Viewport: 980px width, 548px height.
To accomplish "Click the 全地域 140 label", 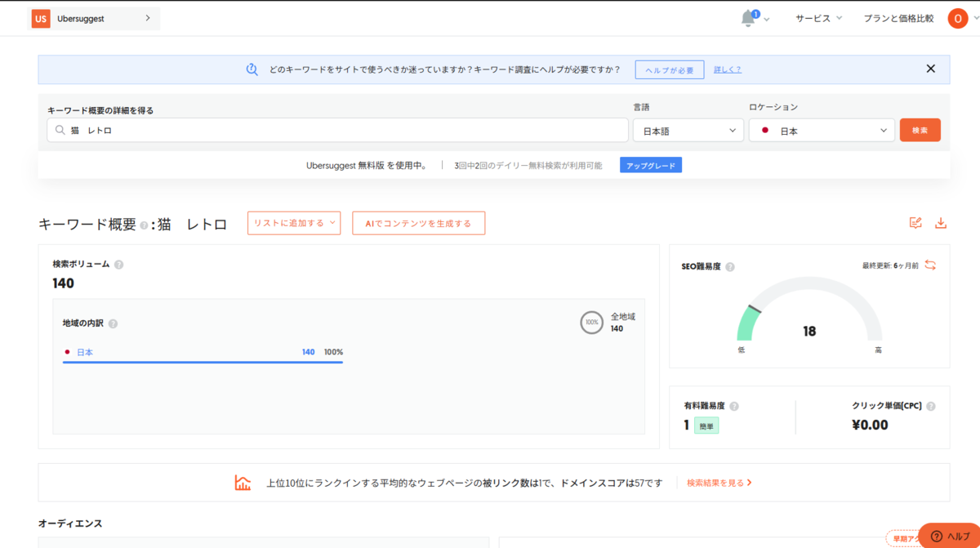I will (623, 323).
